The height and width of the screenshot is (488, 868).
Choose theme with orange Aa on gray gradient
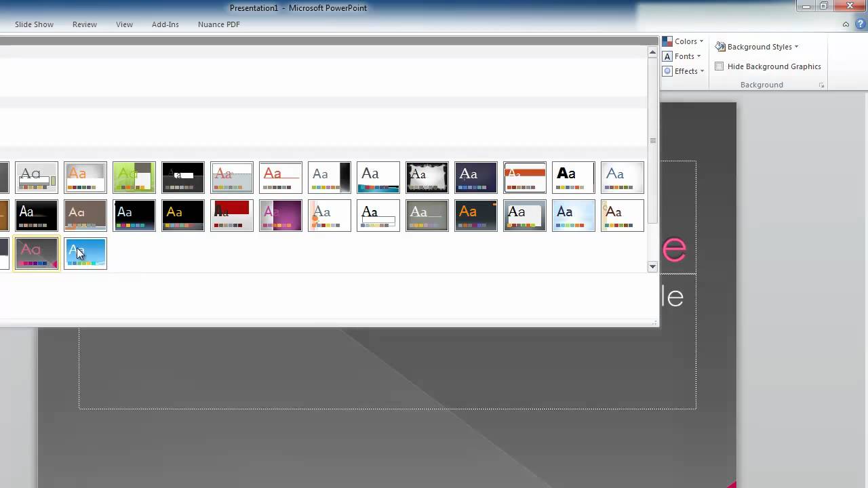tap(85, 178)
